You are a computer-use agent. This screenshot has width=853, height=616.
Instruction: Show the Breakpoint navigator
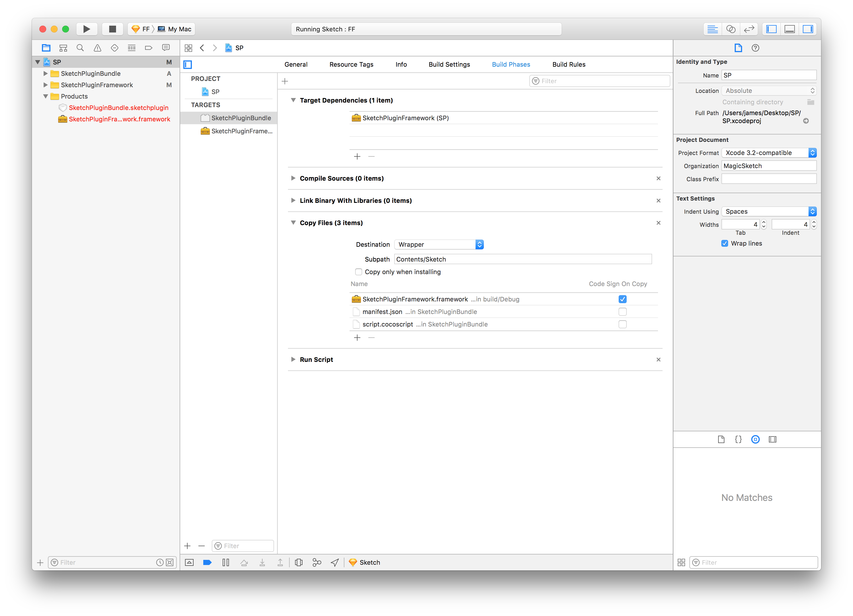pos(149,48)
